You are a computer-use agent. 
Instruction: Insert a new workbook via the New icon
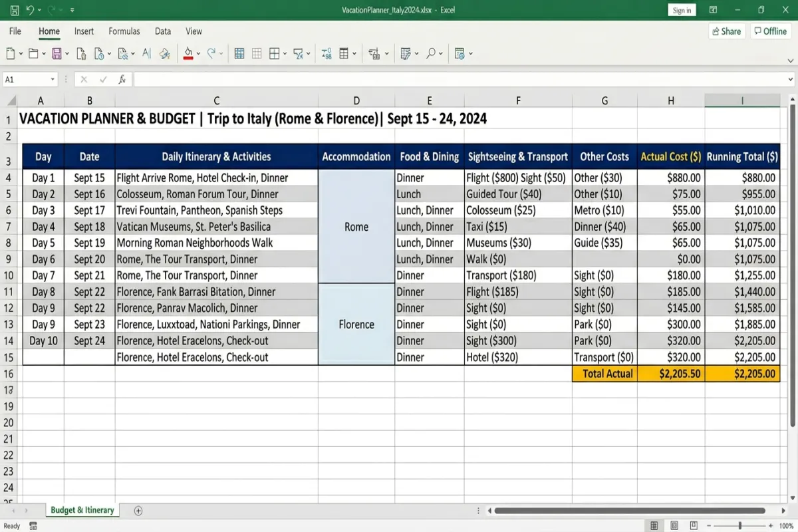click(11, 53)
